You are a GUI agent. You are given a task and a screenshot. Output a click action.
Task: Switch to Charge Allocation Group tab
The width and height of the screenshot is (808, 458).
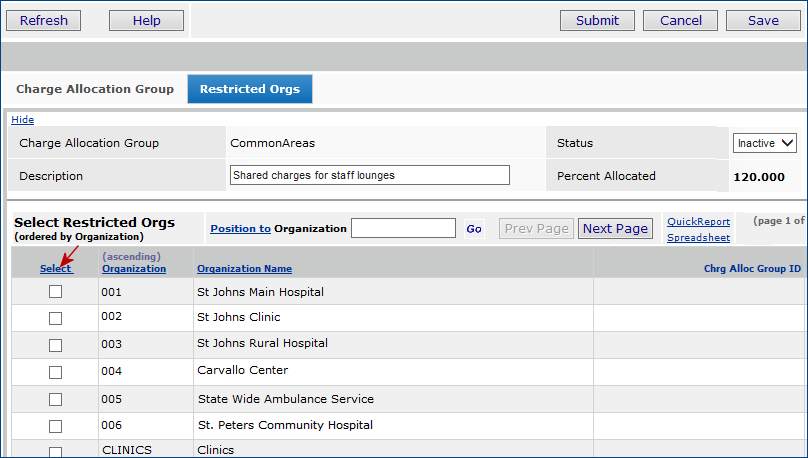[x=95, y=89]
